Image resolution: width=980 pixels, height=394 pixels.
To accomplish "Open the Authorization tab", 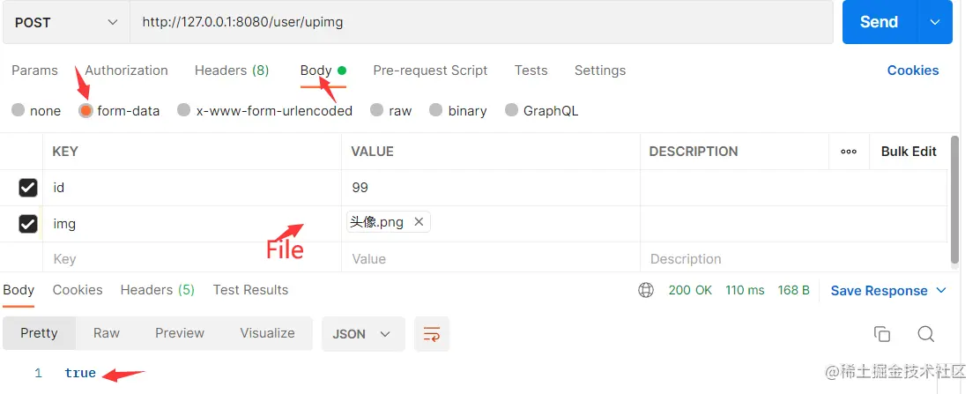I will coord(126,71).
